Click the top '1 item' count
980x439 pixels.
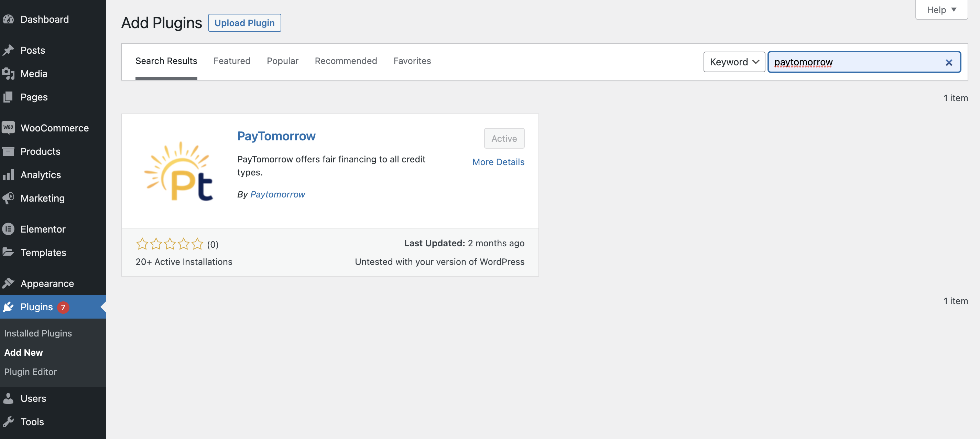coord(955,98)
